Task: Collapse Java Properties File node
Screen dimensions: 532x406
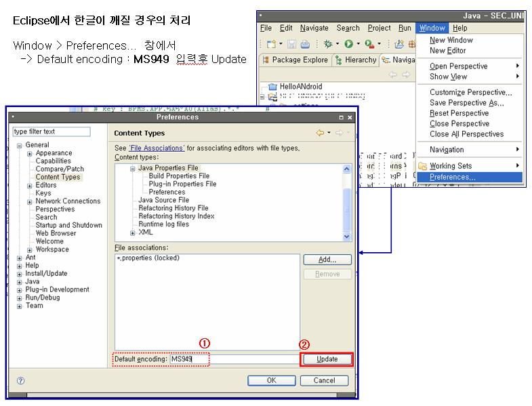Action: point(133,169)
